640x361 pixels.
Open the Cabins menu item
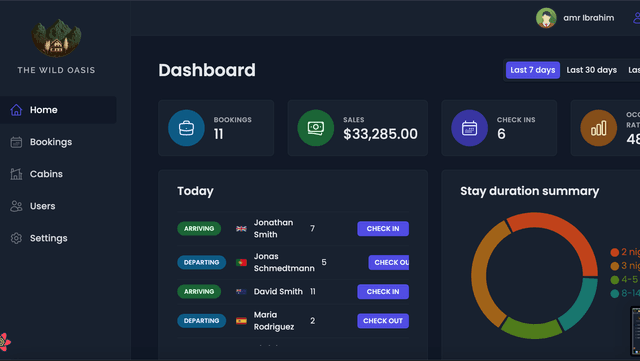point(58,174)
